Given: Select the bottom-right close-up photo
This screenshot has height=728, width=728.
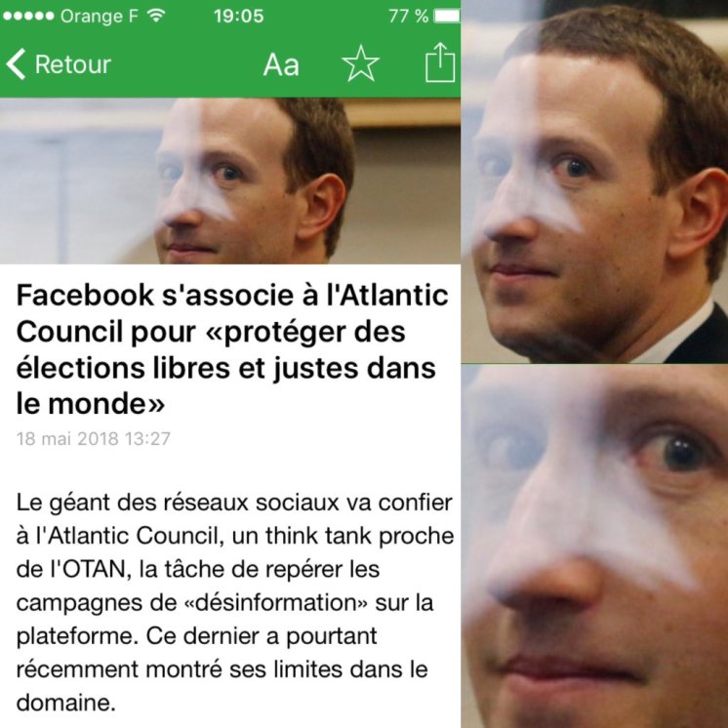Looking at the screenshot, I should [x=594, y=546].
